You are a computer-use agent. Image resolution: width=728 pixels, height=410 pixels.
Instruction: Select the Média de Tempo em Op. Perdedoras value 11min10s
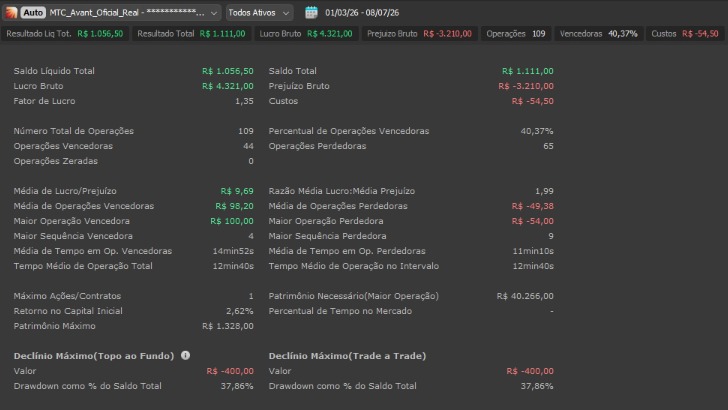point(533,251)
